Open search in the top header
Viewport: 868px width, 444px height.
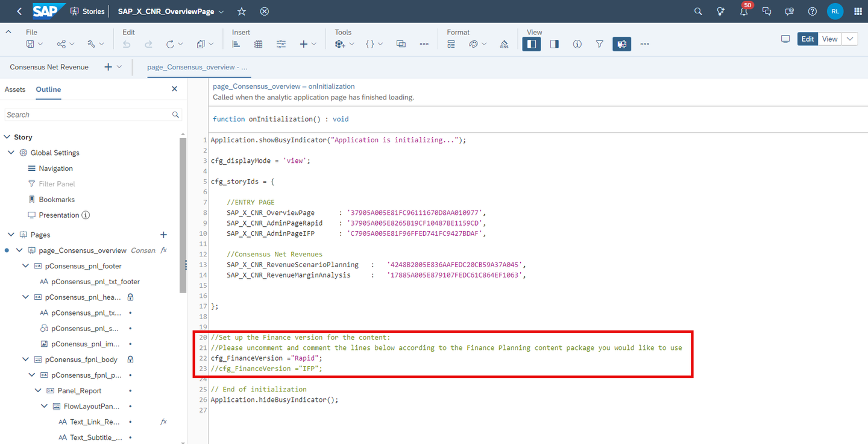[698, 11]
